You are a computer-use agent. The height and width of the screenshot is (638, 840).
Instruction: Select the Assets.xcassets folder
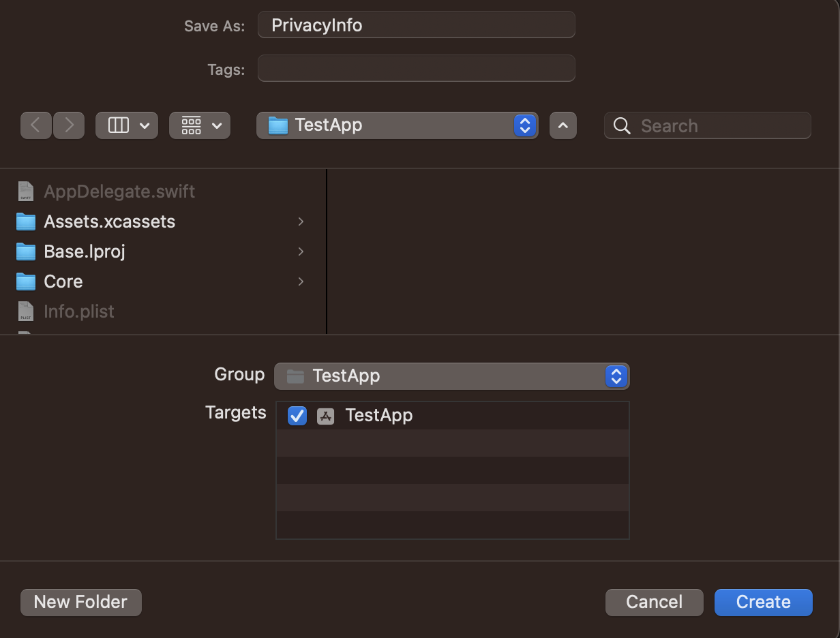pyautogui.click(x=163, y=222)
